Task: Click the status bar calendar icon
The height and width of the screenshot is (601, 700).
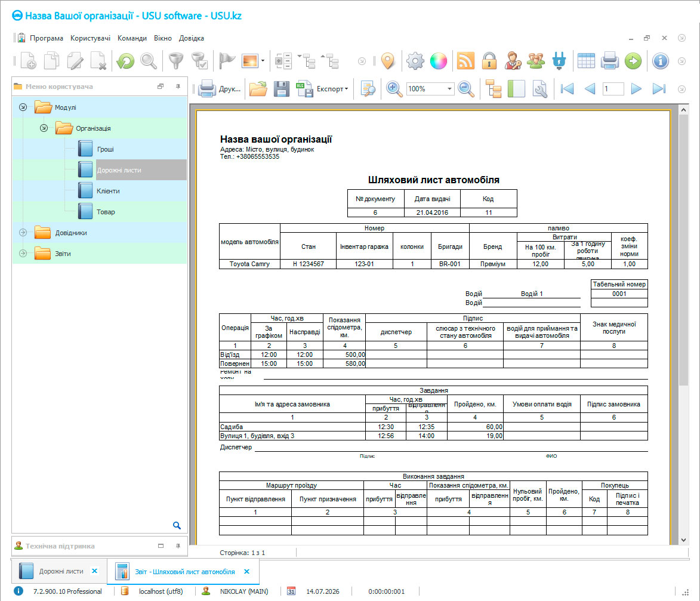Action: coord(291,591)
